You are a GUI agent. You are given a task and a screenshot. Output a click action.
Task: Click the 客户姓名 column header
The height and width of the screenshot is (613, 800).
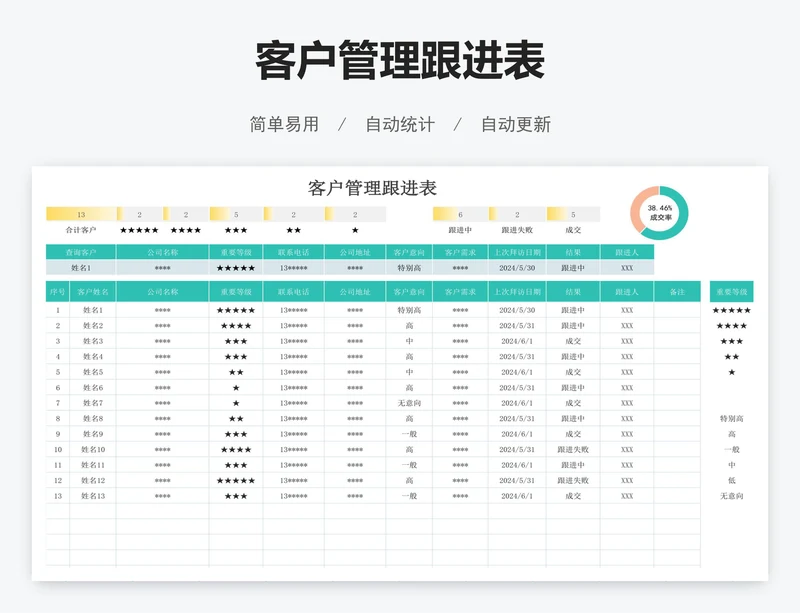[93, 292]
